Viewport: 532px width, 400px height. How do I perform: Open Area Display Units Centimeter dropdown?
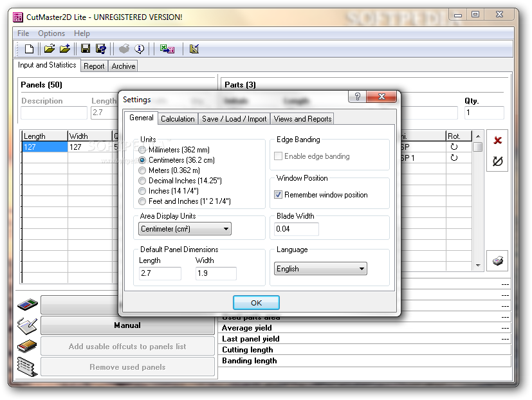(x=185, y=229)
